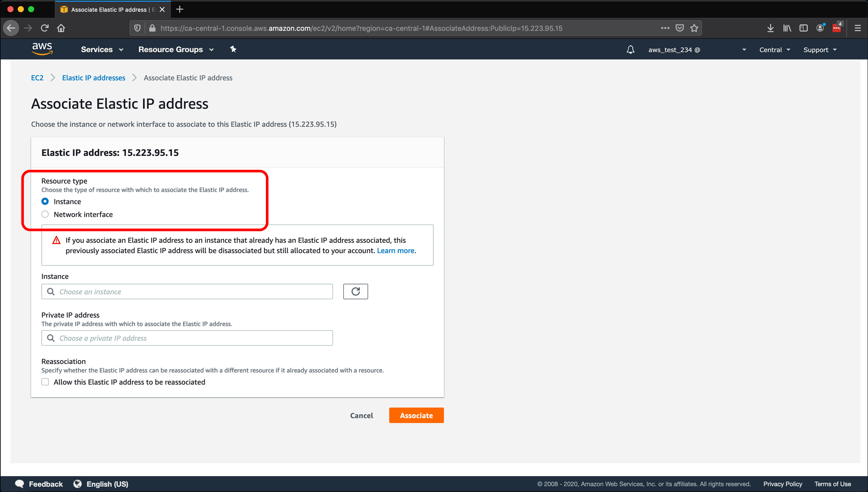Image resolution: width=868 pixels, height=492 pixels.
Task: Enable Allow Elastic IP reassociation checkbox
Action: tap(45, 382)
